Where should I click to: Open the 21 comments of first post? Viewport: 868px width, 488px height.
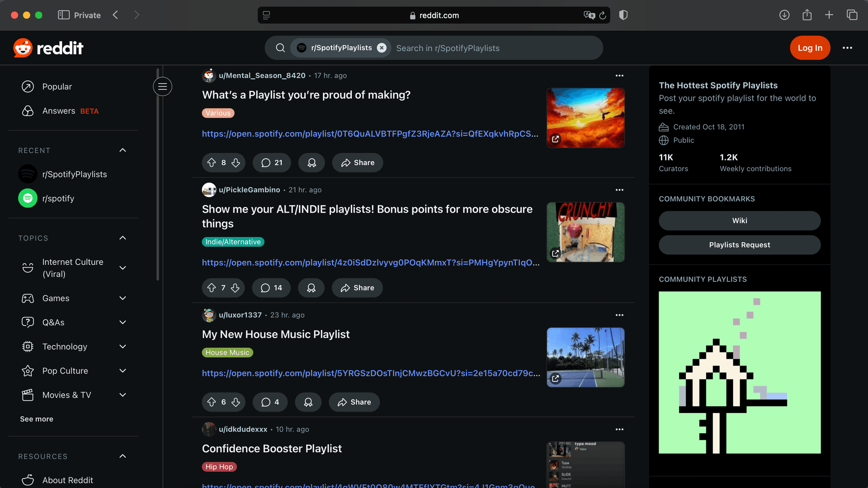tap(272, 163)
